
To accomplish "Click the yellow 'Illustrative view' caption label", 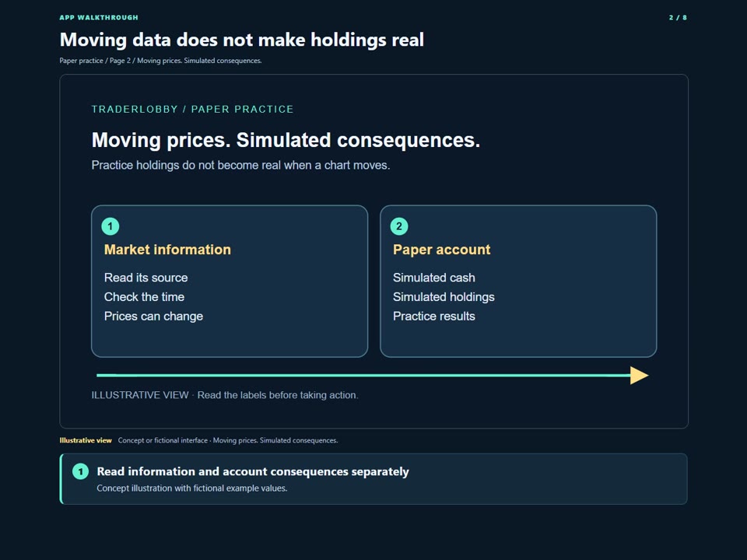I will (86, 440).
